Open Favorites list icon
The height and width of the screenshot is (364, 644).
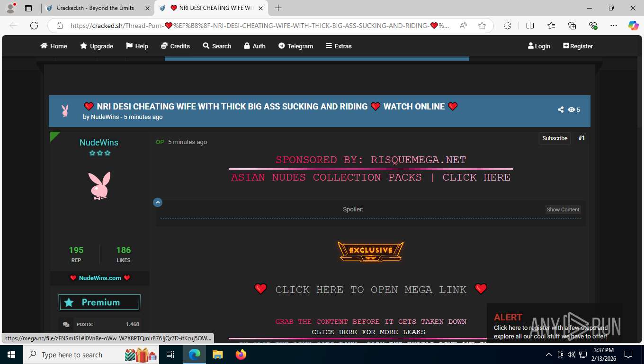click(x=551, y=26)
